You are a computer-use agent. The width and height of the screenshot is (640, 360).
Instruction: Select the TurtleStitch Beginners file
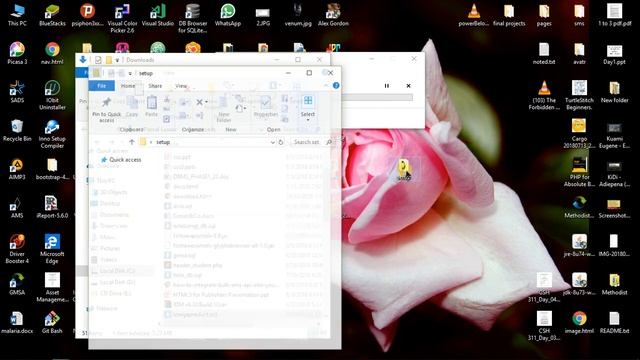coord(579,95)
